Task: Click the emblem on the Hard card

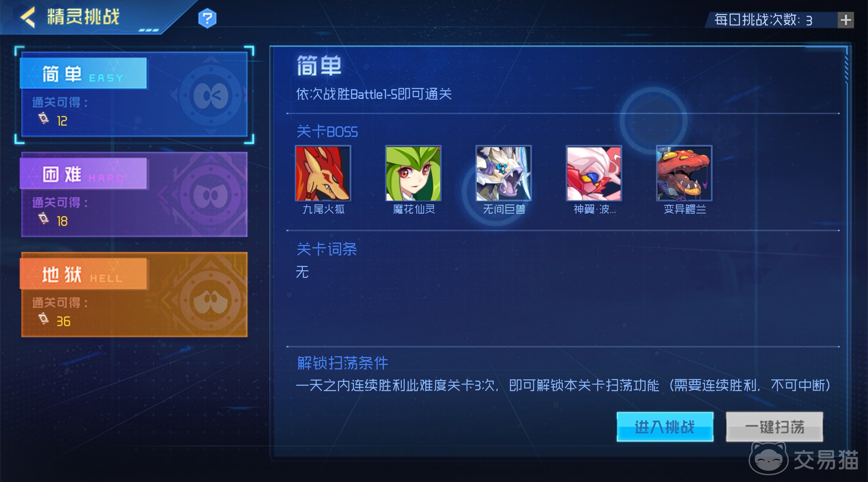Action: pyautogui.click(x=211, y=195)
